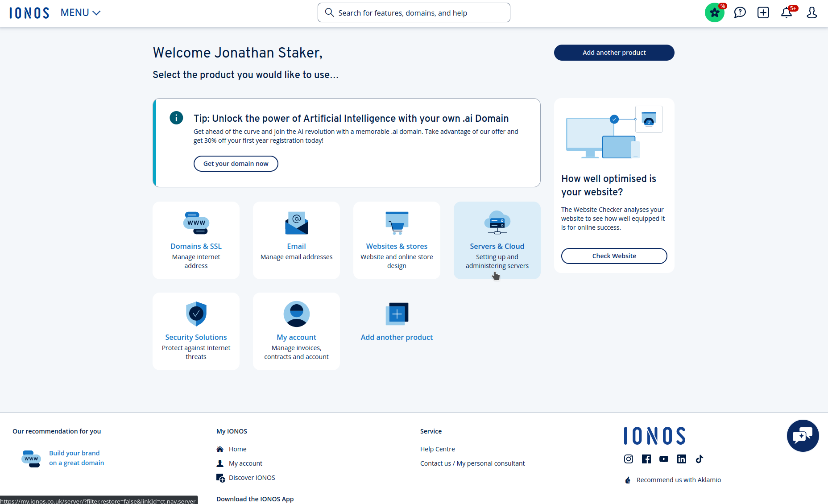The image size is (828, 504).
Task: Open the IONOS Instagram page icon
Action: (628, 459)
